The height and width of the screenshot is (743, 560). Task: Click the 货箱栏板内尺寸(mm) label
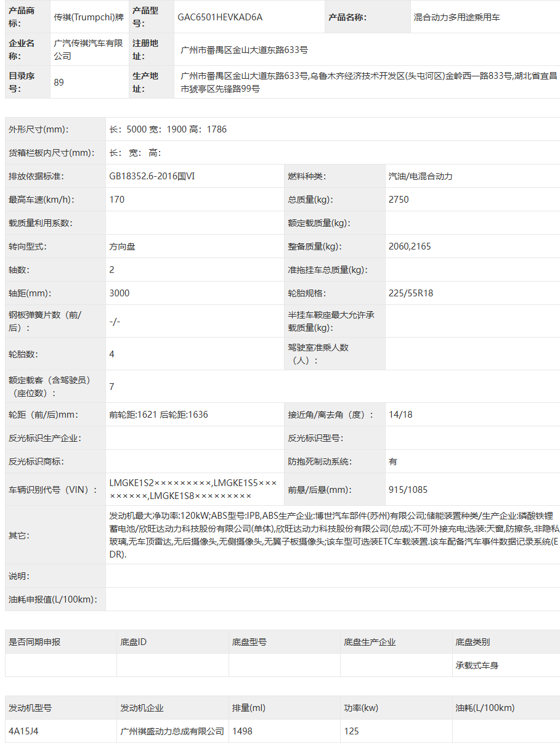tap(52, 153)
